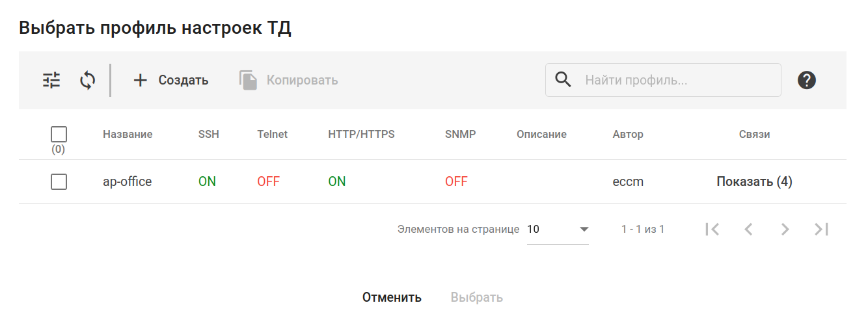Click the plus icon to create profile

[141, 81]
